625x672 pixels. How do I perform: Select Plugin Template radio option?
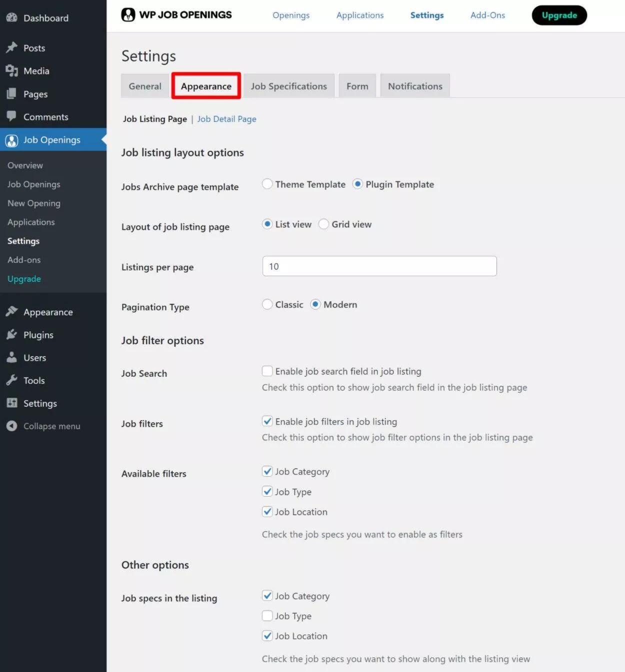click(357, 184)
